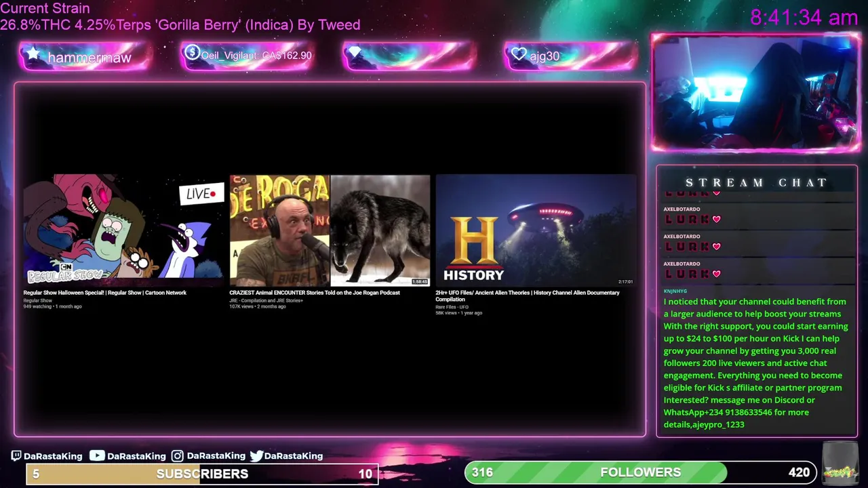Click the 2:17:01 duration badge

click(x=625, y=281)
